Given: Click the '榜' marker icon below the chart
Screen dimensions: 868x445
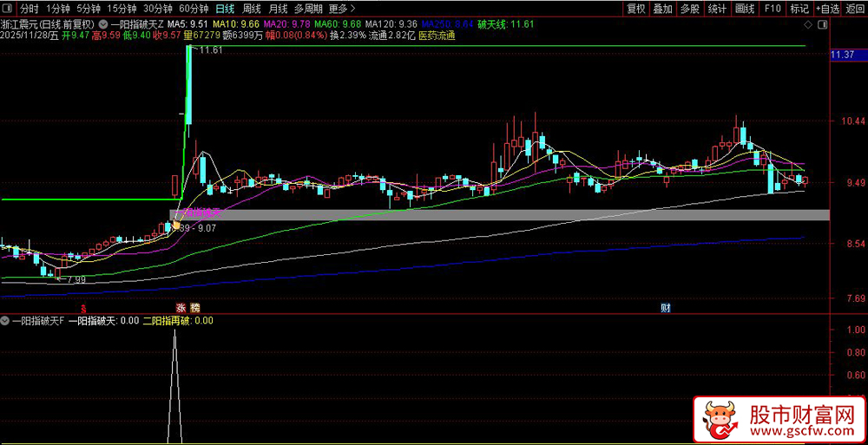Looking at the screenshot, I should tap(195, 308).
